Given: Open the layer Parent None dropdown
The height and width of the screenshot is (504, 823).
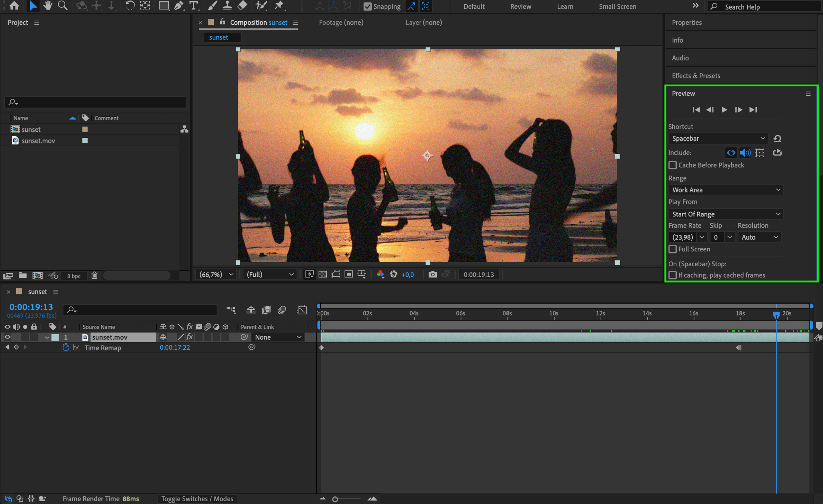Looking at the screenshot, I should (x=278, y=337).
